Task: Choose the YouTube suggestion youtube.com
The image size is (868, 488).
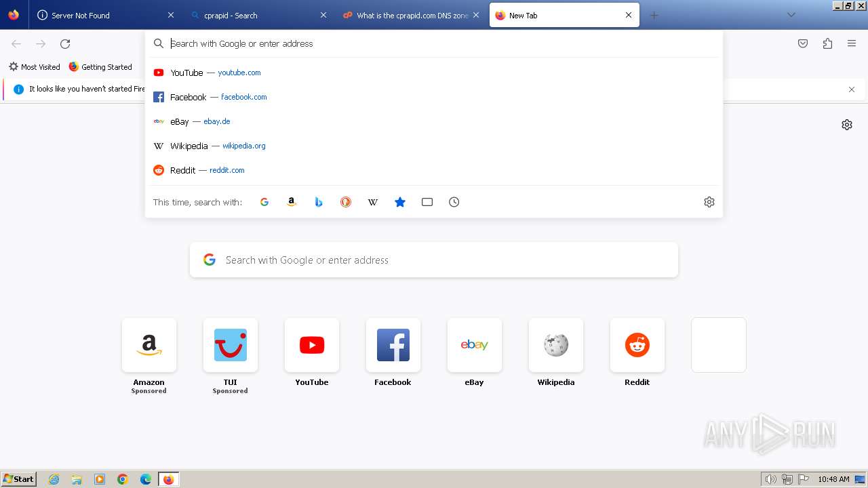Action: click(x=434, y=73)
